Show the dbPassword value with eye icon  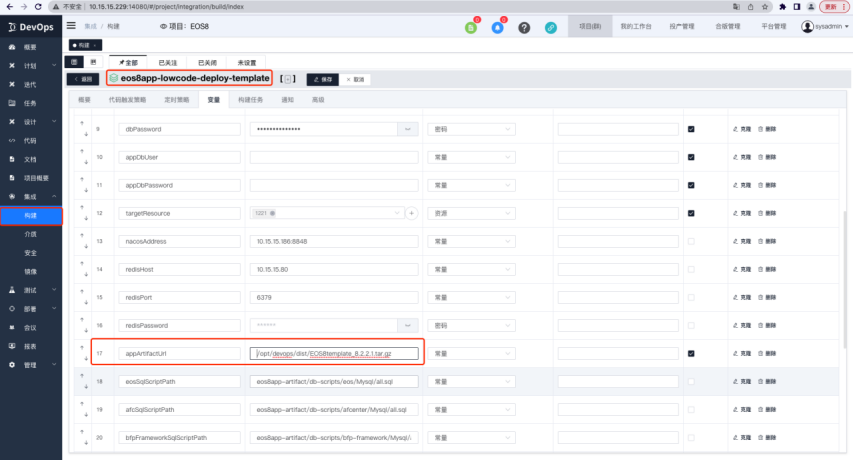[407, 129]
